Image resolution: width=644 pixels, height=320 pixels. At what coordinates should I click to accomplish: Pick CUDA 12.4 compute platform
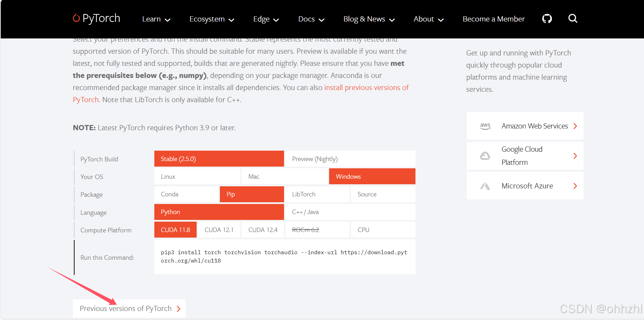pos(263,230)
